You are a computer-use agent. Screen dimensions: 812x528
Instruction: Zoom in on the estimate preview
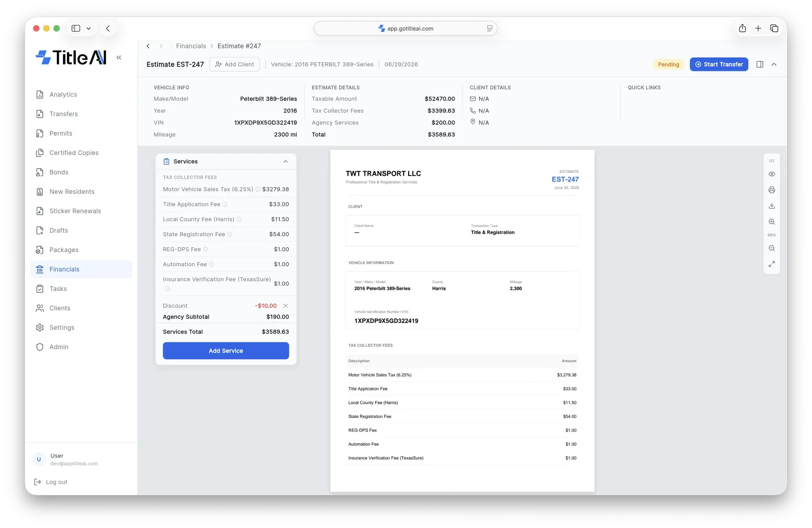click(x=771, y=222)
